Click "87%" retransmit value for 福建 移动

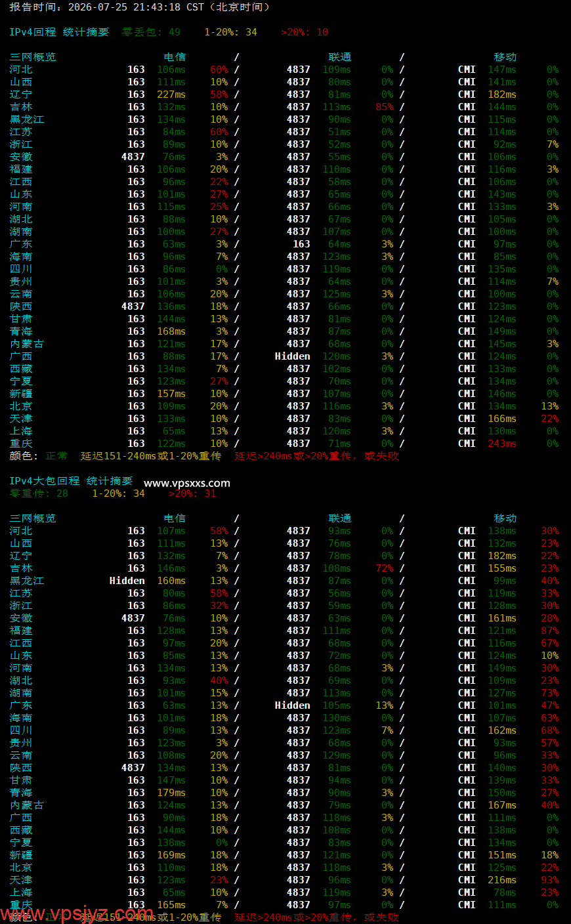[x=550, y=631]
